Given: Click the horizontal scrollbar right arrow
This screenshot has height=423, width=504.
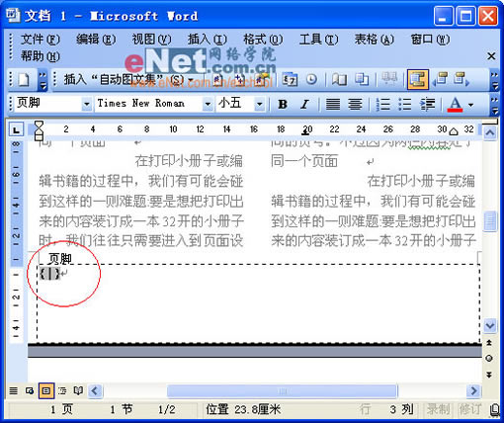Looking at the screenshot, I should point(473,391).
